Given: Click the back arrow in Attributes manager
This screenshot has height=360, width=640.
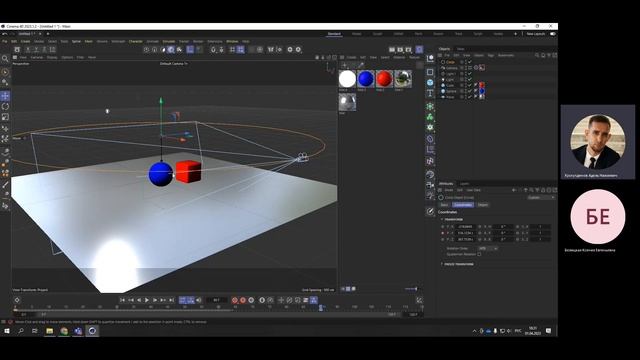Looking at the screenshot, I should tap(514, 190).
